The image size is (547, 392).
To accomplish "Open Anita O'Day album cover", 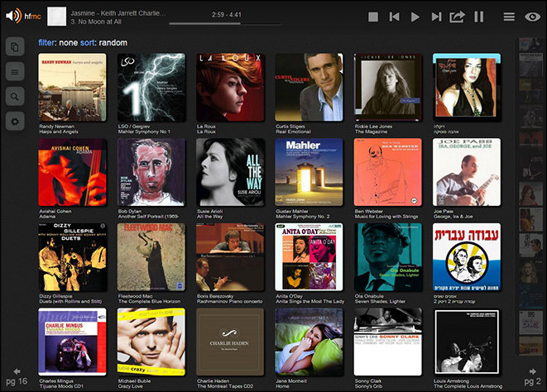I will coord(309,257).
